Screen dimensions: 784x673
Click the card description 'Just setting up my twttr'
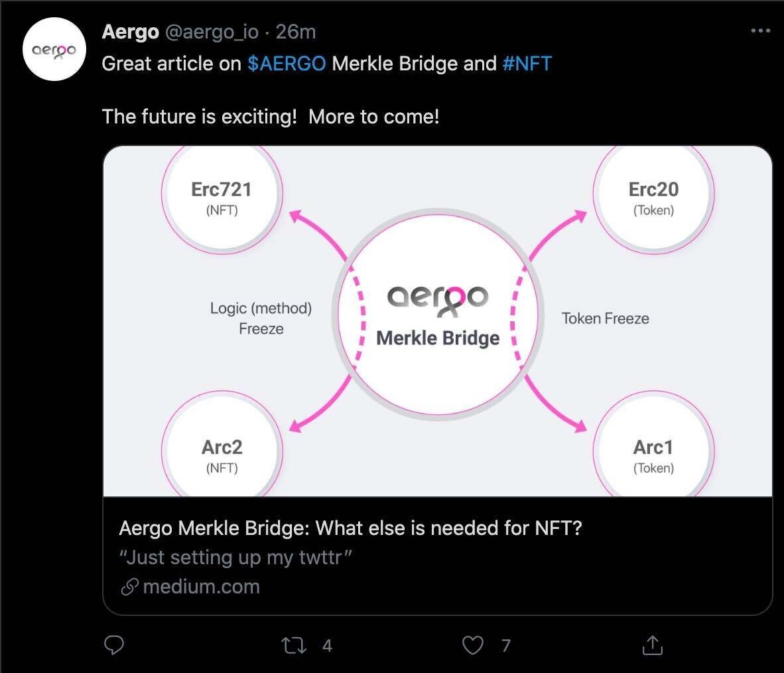point(235,558)
